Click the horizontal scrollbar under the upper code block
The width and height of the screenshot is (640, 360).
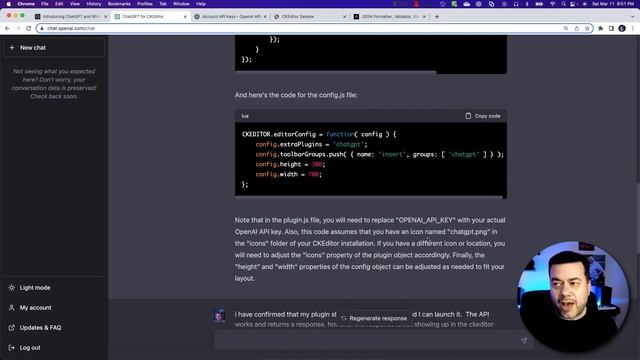pyautogui.click(x=336, y=72)
